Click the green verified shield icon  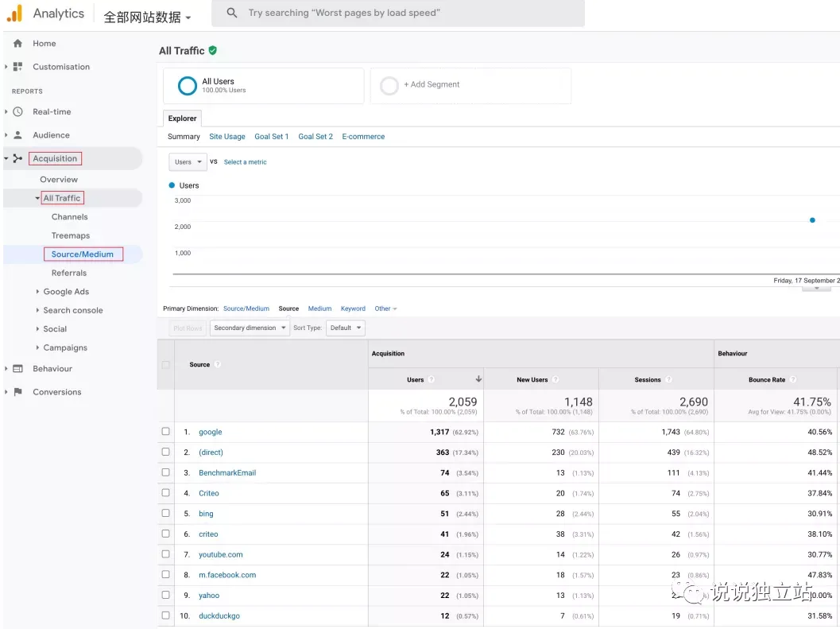pos(213,50)
